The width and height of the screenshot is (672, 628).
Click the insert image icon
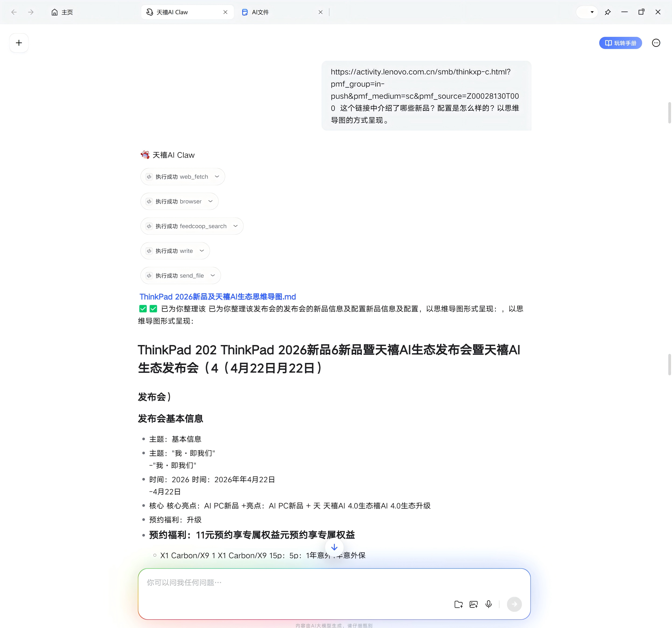pyautogui.click(x=474, y=604)
